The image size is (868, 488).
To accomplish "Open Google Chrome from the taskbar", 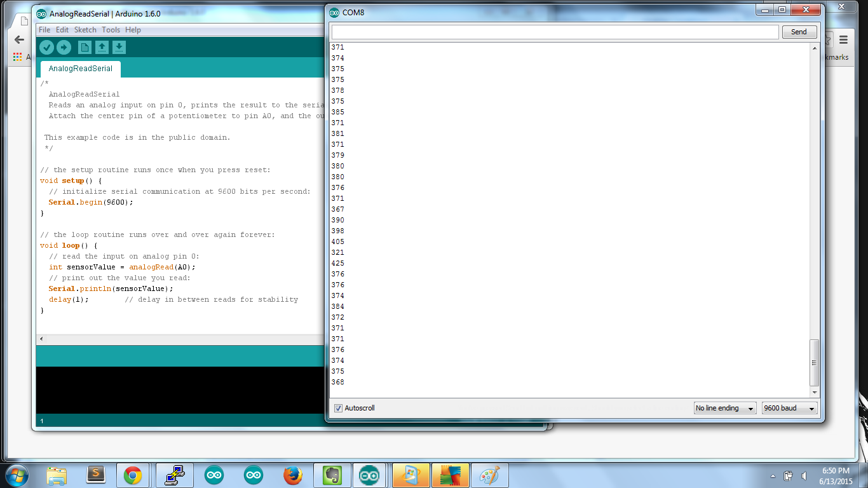I will point(133,475).
